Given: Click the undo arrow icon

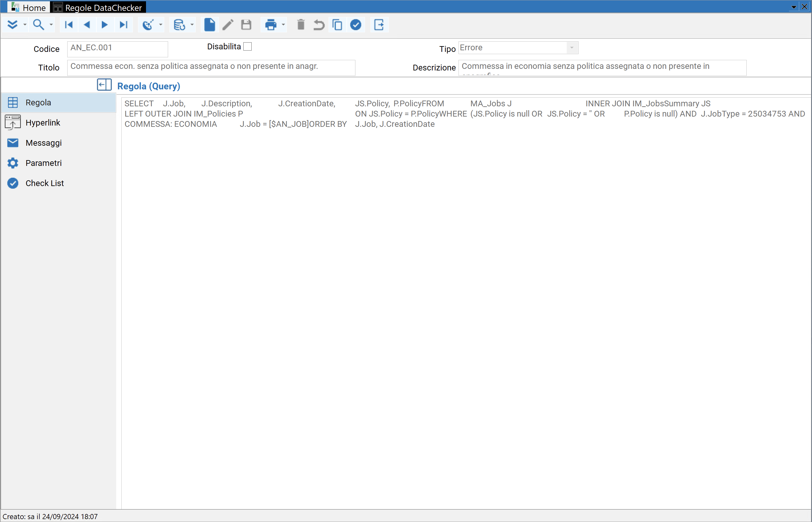Looking at the screenshot, I should [319, 25].
